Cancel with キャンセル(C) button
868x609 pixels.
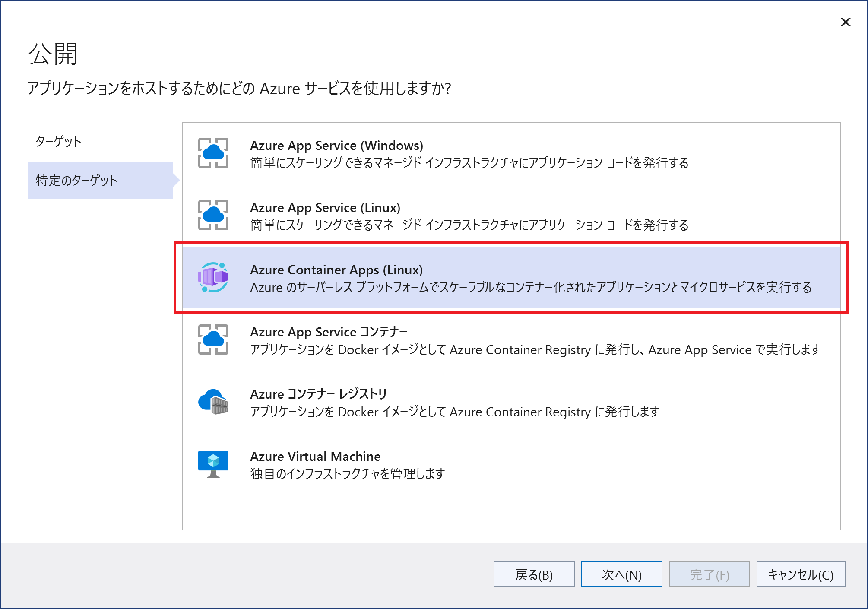(801, 574)
